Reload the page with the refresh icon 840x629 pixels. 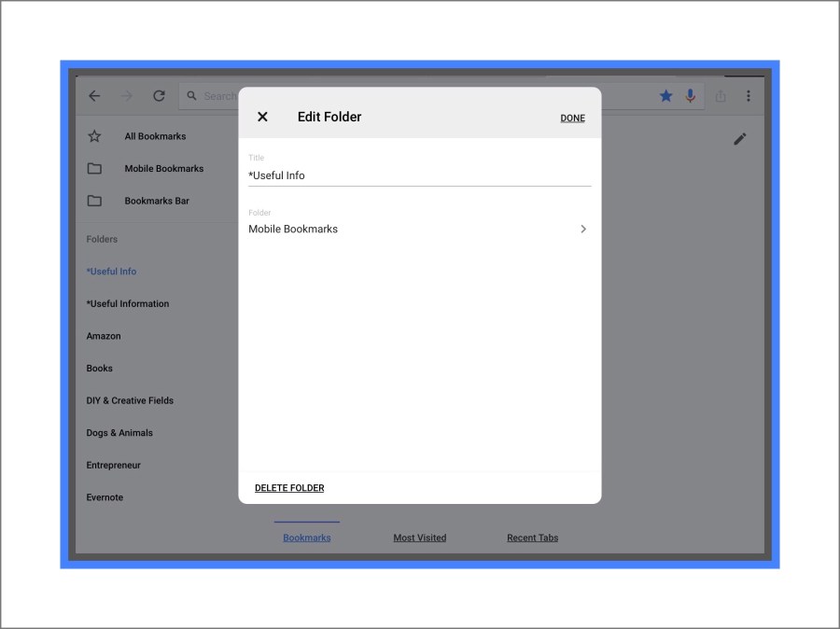159,96
